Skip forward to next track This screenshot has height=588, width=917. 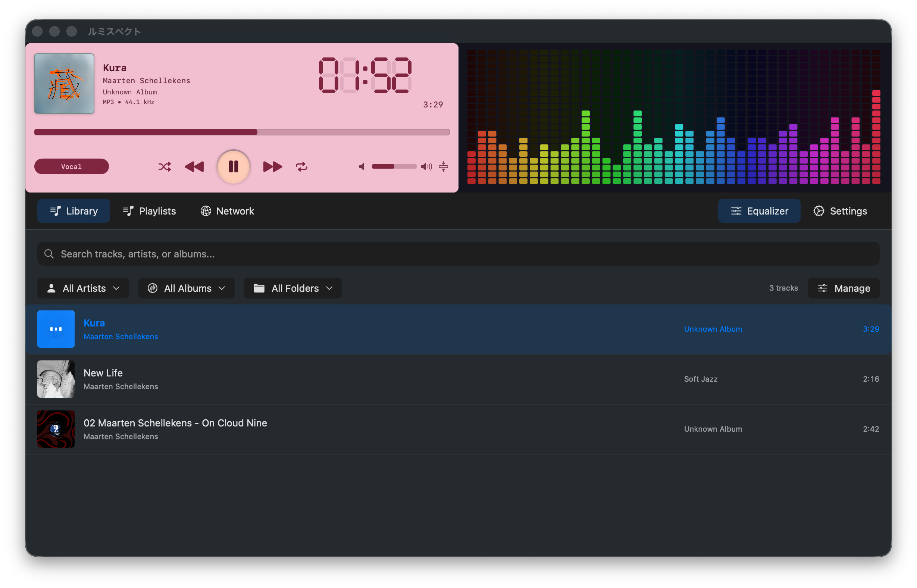[x=273, y=167]
